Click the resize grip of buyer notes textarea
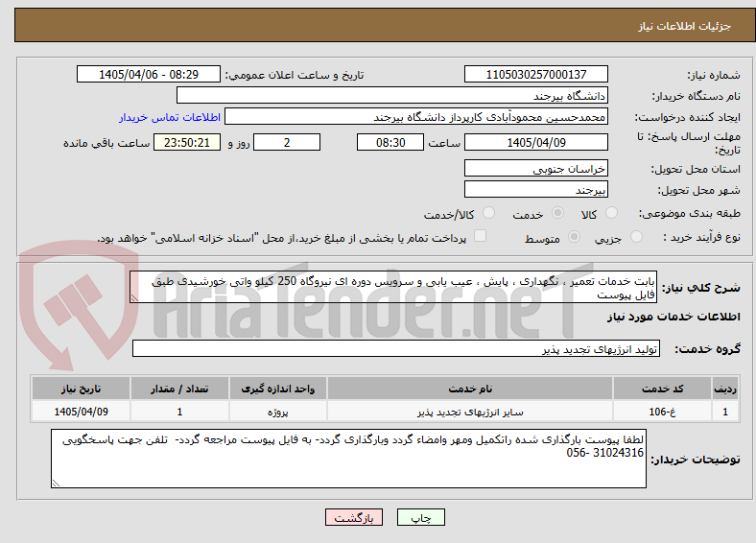This screenshot has width=756, height=543. point(56,483)
